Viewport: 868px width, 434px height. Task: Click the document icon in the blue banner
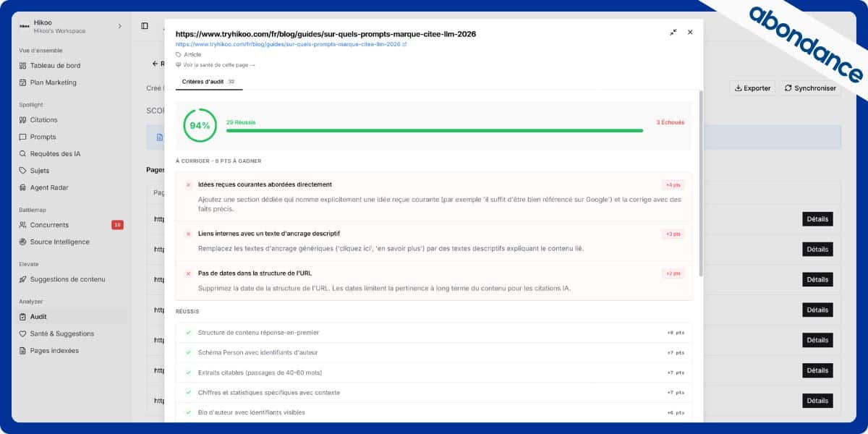pyautogui.click(x=160, y=137)
